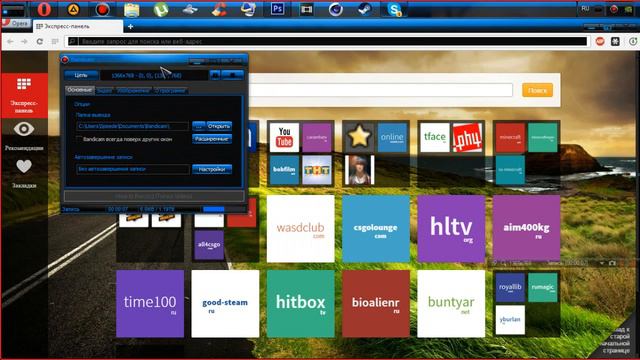Open Экспресс-панель in the Opera sidebar
The width and height of the screenshot is (640, 360).
[24, 96]
